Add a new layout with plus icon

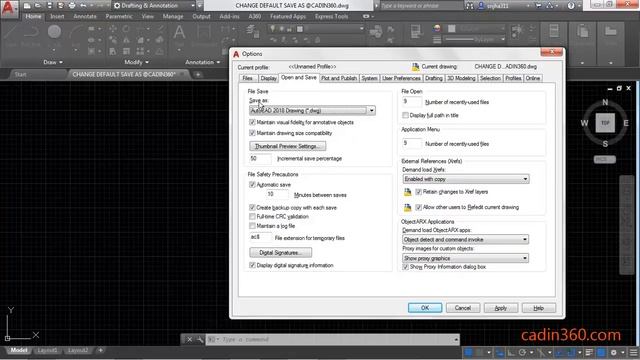coord(100,350)
